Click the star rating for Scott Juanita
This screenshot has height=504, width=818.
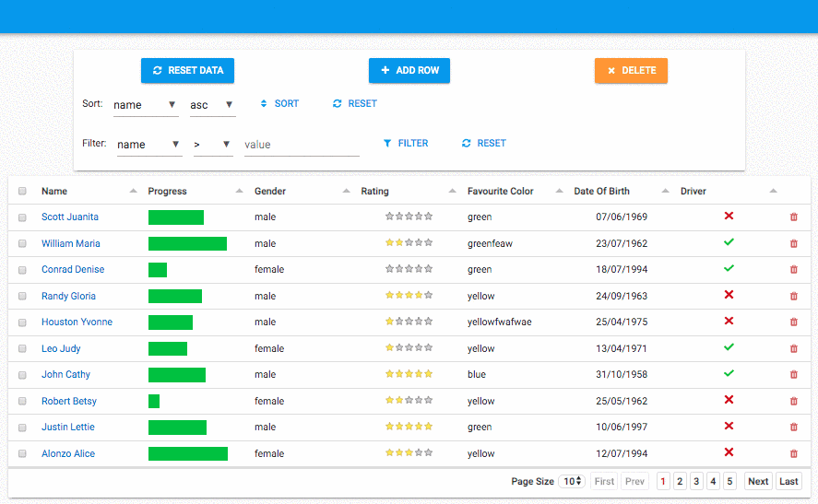pos(409,216)
